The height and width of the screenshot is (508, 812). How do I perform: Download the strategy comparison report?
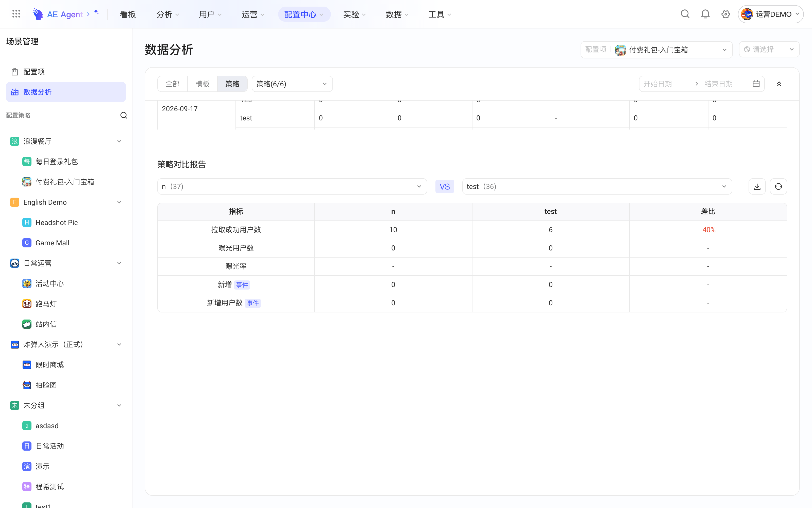point(757,186)
